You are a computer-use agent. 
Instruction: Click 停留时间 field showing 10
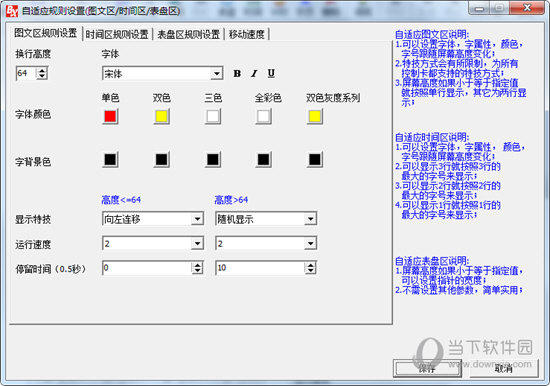tap(260, 268)
